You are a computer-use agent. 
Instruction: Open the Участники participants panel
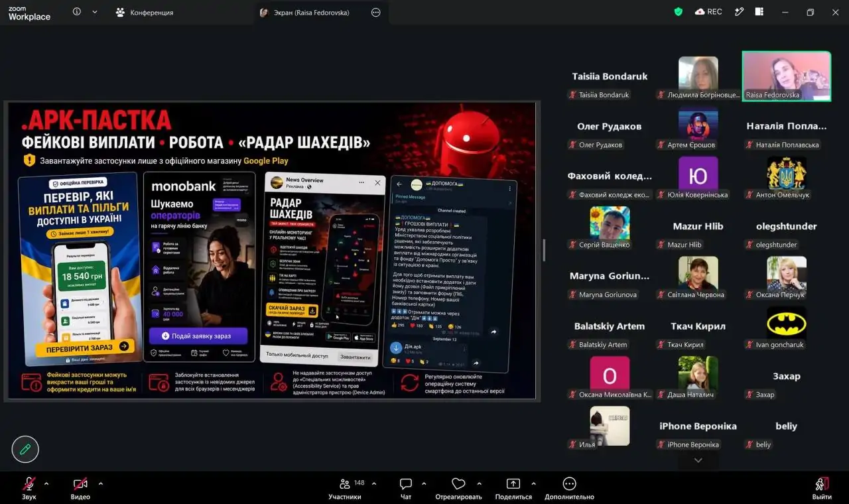pyautogui.click(x=345, y=488)
